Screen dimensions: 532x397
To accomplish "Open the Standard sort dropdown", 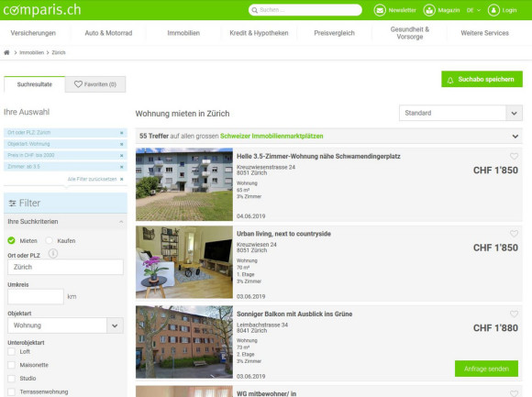I will tap(460, 113).
